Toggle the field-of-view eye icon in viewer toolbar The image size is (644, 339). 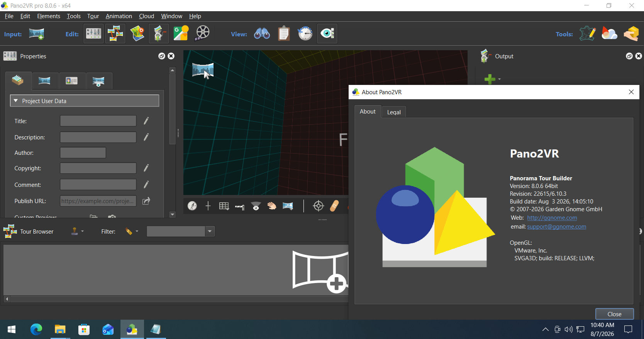[x=256, y=206]
